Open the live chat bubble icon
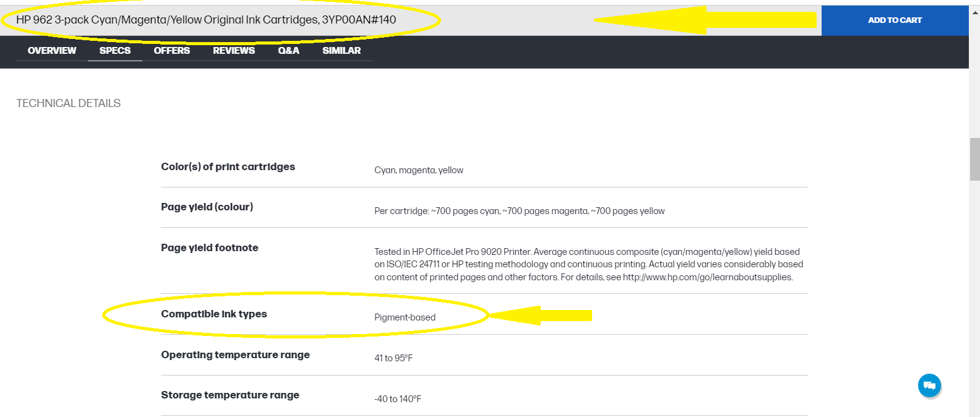Viewport: 980px width, 417px height. (929, 385)
